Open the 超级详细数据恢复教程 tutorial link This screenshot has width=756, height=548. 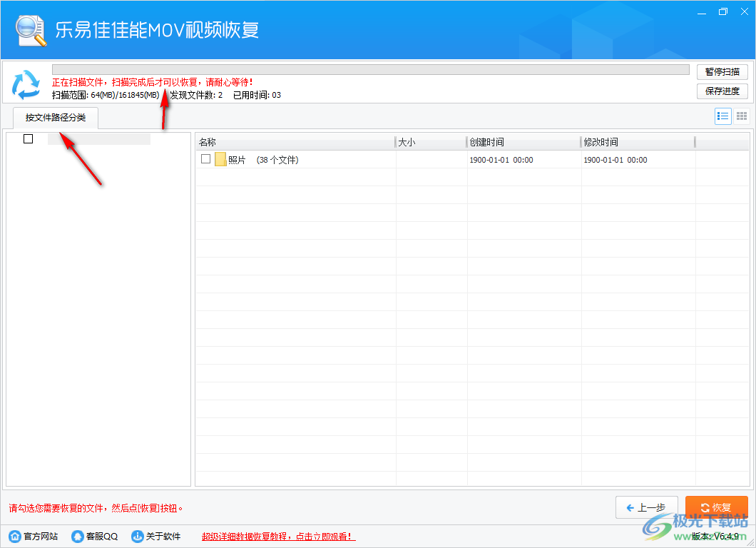[x=279, y=537]
